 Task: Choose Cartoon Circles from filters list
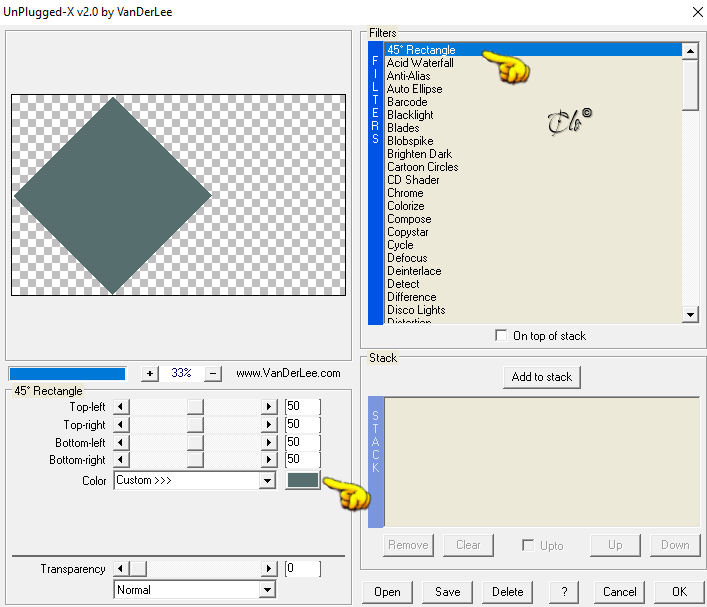click(422, 167)
